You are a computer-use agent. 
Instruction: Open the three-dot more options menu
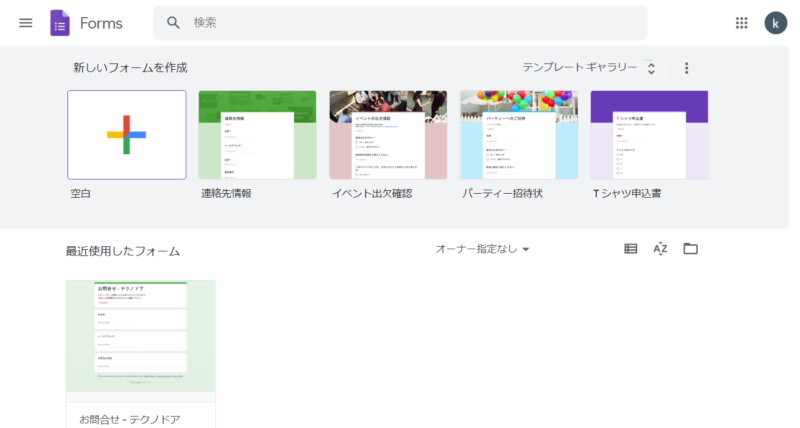click(x=686, y=68)
